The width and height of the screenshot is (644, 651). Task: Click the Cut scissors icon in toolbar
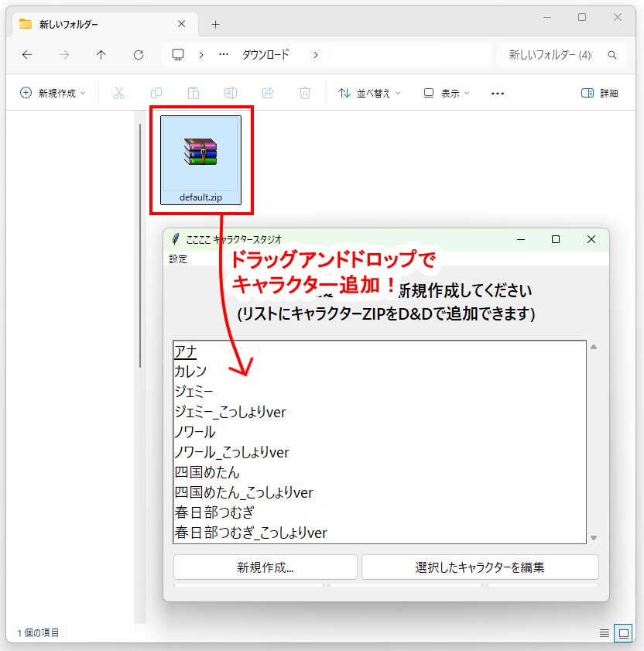(x=118, y=93)
